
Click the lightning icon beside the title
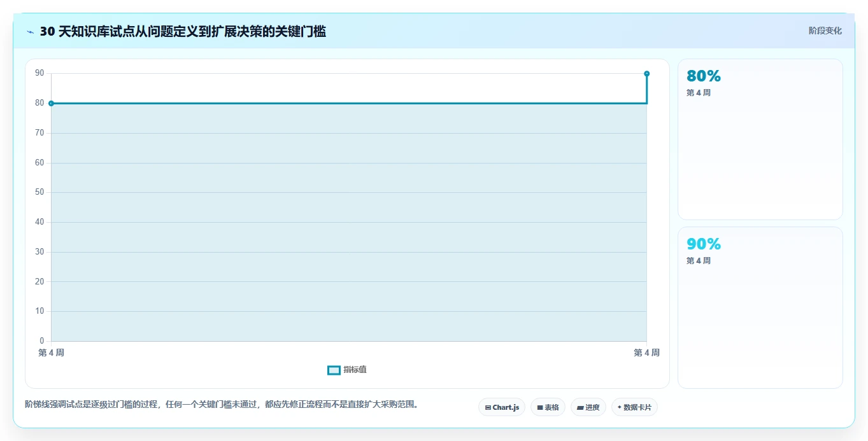(x=30, y=32)
